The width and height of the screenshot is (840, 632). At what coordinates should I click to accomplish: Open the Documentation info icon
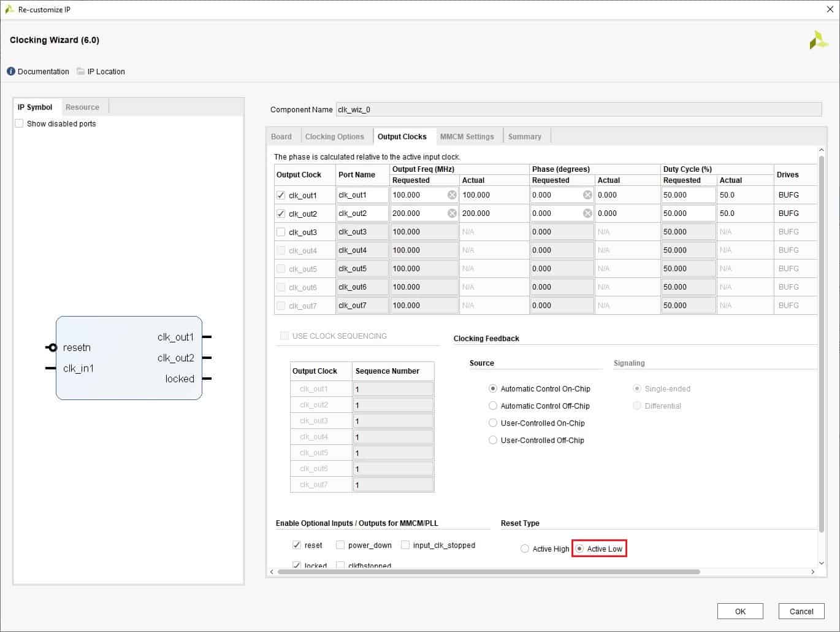11,72
